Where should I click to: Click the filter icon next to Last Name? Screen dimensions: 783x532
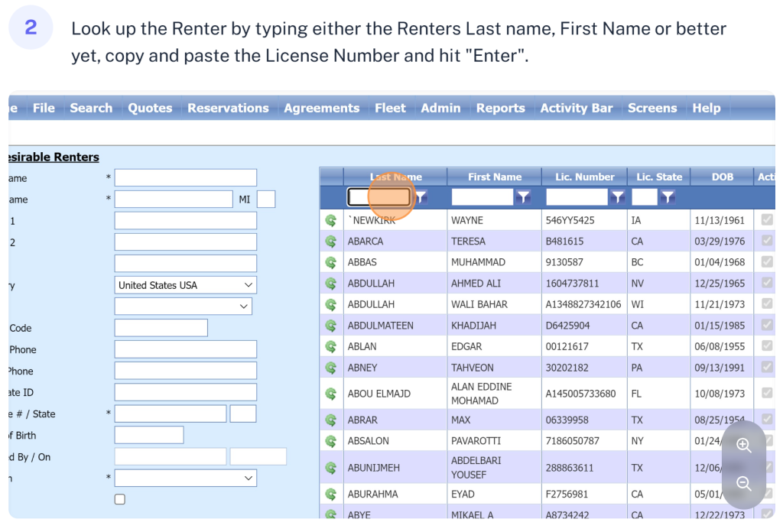pos(421,197)
